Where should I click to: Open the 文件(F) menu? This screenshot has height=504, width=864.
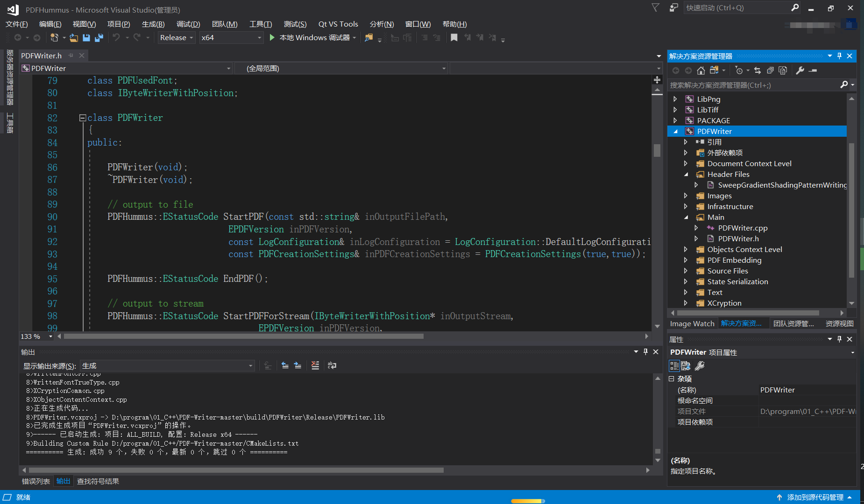click(16, 24)
